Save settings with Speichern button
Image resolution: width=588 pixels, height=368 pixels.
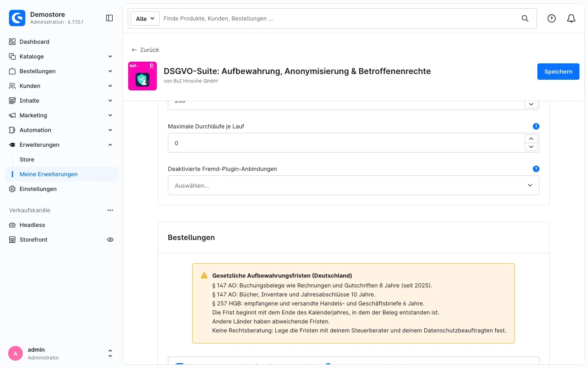click(558, 72)
